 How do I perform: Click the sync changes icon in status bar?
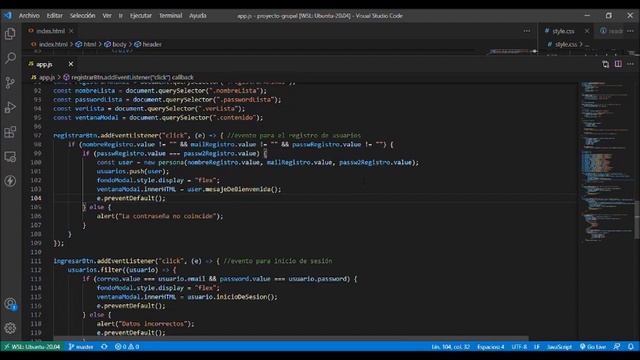[x=104, y=347]
